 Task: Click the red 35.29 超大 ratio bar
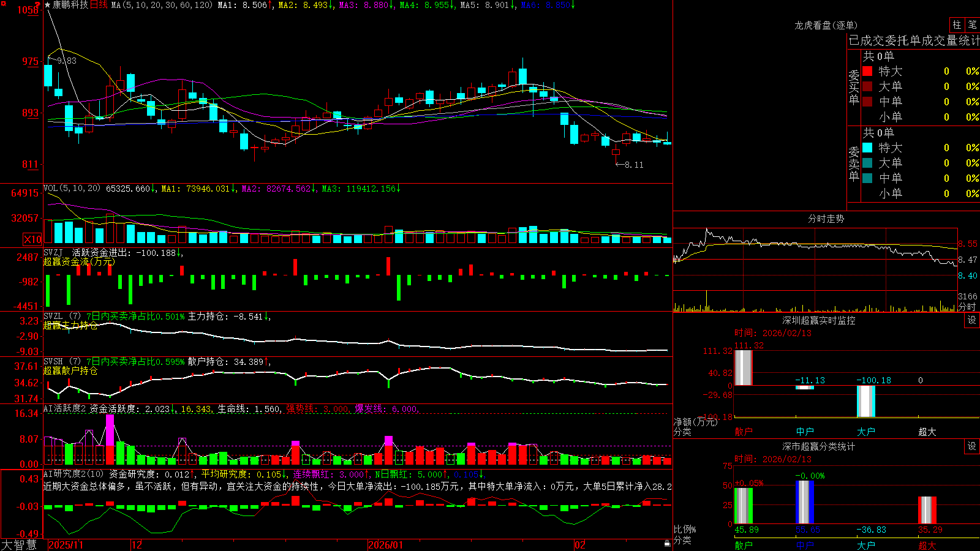tap(927, 510)
